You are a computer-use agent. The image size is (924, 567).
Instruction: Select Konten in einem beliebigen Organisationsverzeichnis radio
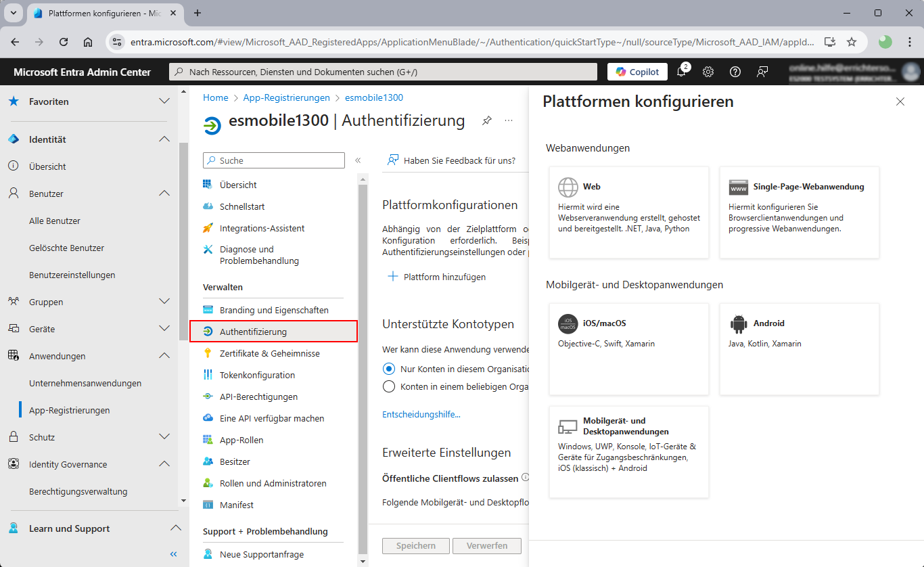click(x=389, y=387)
